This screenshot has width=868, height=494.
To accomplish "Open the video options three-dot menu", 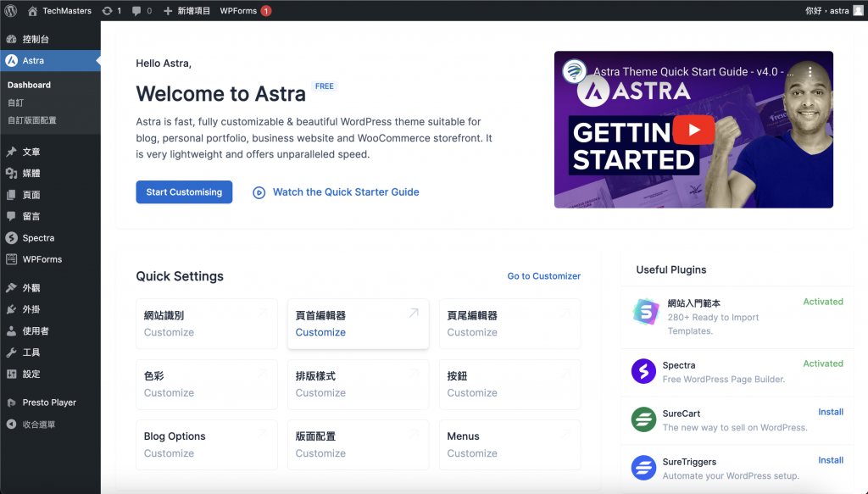I will (810, 72).
